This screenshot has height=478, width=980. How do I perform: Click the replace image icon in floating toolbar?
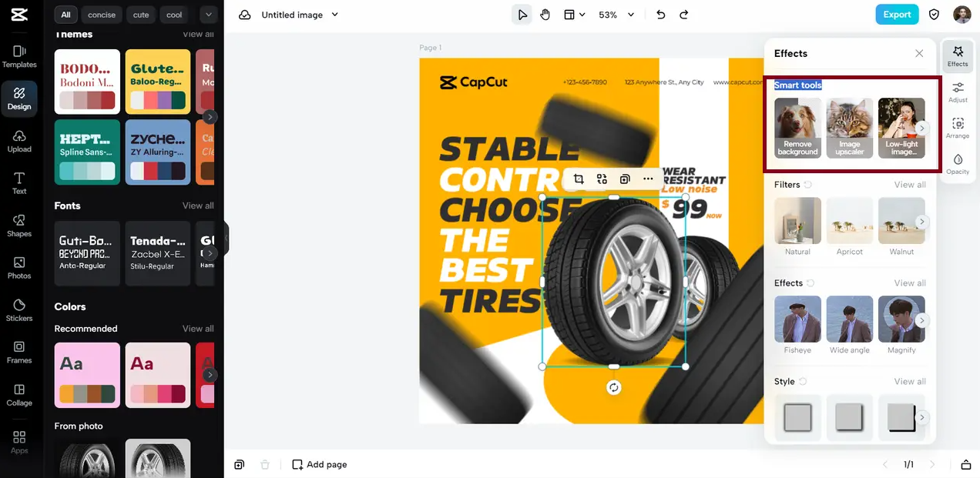(x=602, y=179)
